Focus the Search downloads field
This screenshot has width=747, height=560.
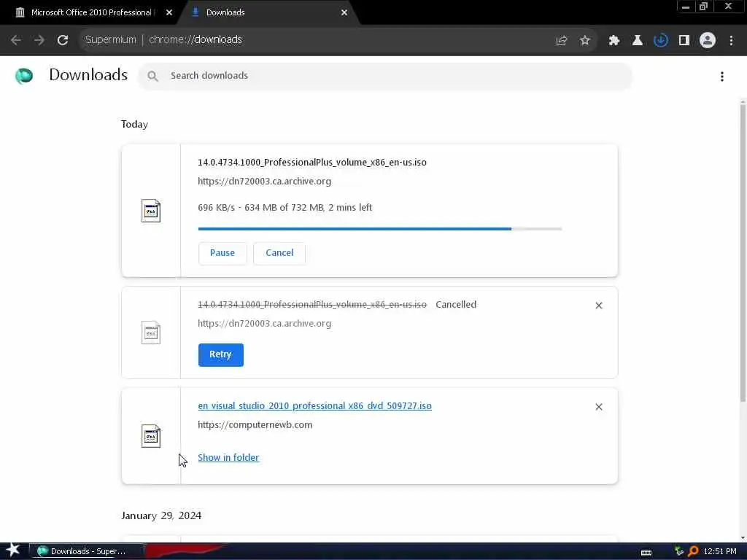pos(385,76)
